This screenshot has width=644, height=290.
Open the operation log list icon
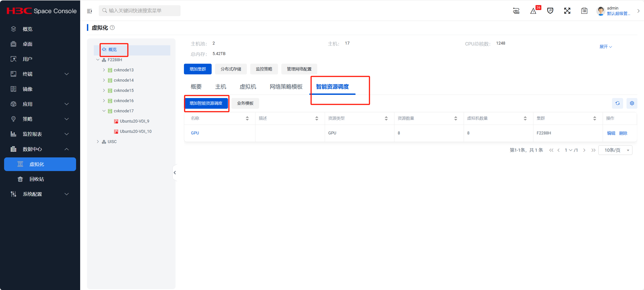(584, 11)
